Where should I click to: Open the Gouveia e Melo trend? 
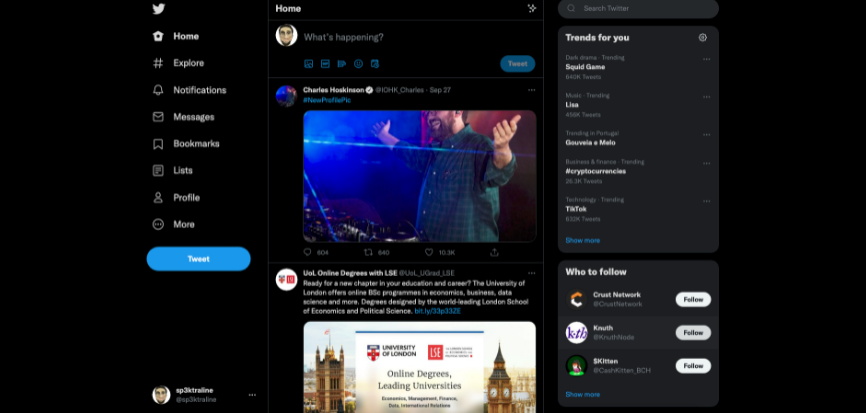pyautogui.click(x=638, y=139)
